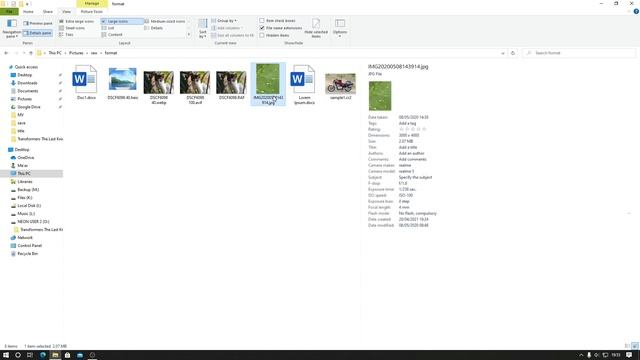640x360 pixels.
Task: Open NEON USB 2 drive
Action: tap(33, 222)
